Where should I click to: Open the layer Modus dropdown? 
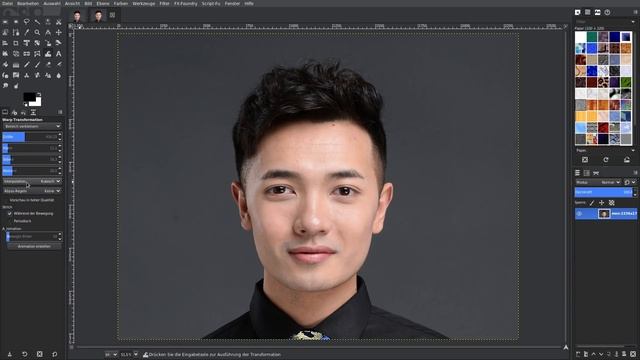click(x=598, y=182)
